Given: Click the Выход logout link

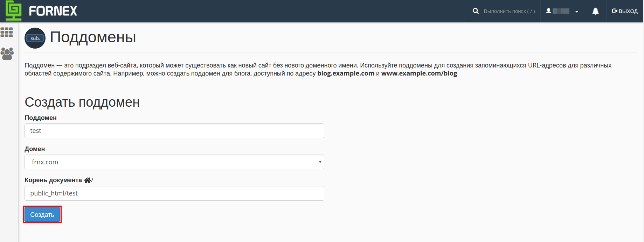Looking at the screenshot, I should [625, 11].
